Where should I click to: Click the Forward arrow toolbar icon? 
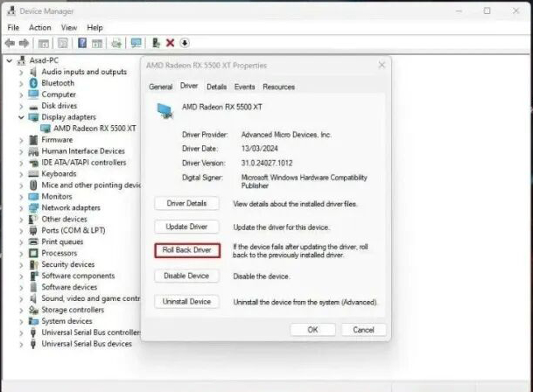[24, 43]
